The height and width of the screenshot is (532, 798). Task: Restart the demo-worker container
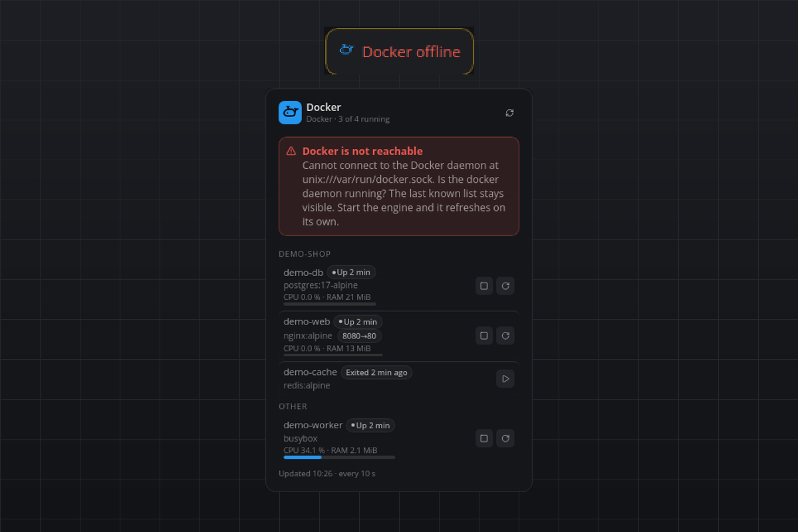click(505, 438)
